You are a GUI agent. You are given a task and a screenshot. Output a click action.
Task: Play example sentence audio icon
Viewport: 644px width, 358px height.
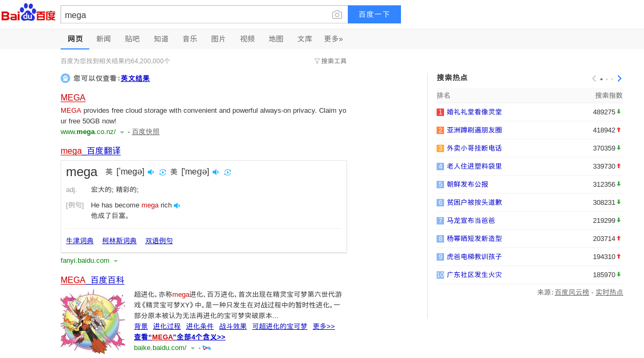pos(177,205)
